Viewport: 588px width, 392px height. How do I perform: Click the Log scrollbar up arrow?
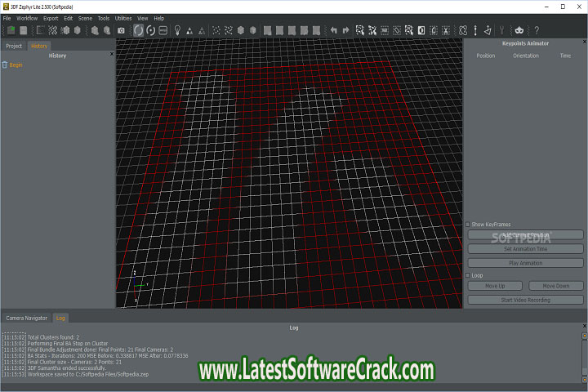584,336
